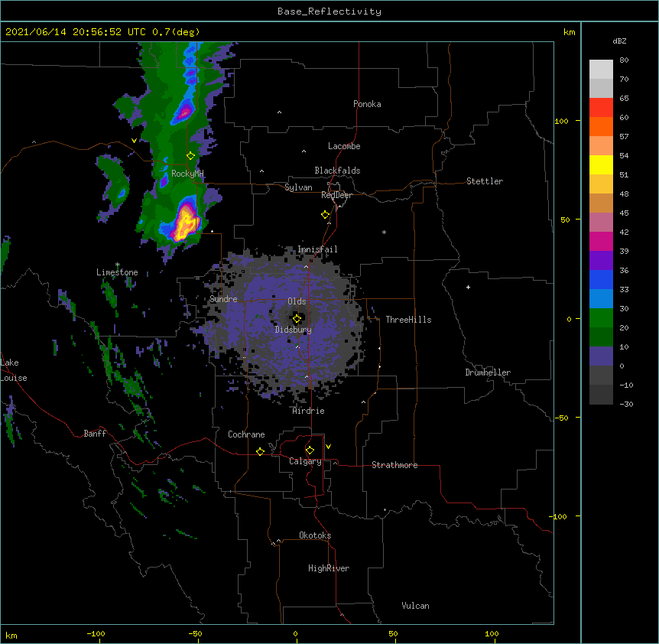Image resolution: width=659 pixels, height=644 pixels.
Task: Click the Vulcan label
Action: coord(415,606)
